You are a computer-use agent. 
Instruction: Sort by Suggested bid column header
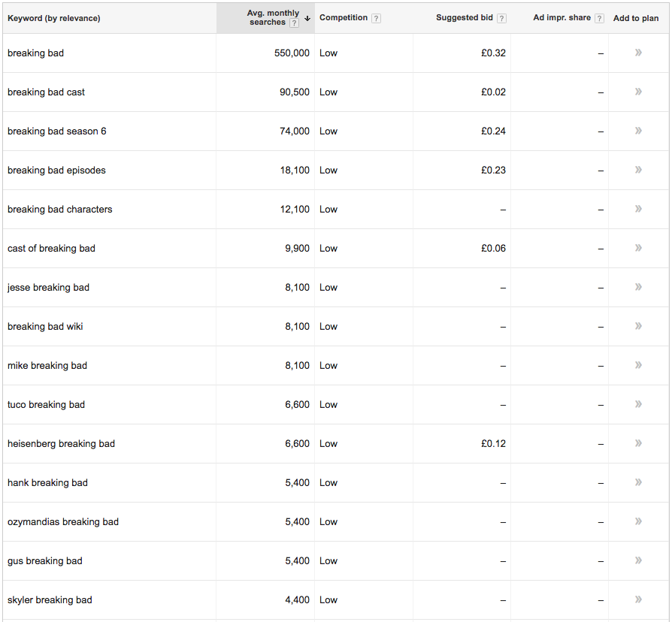coord(464,18)
